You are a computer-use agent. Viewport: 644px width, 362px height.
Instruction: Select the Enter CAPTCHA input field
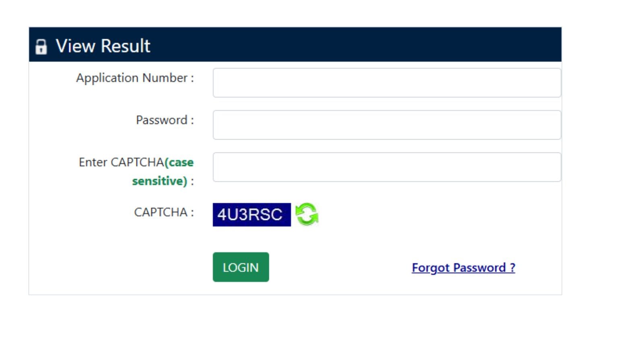coord(386,167)
